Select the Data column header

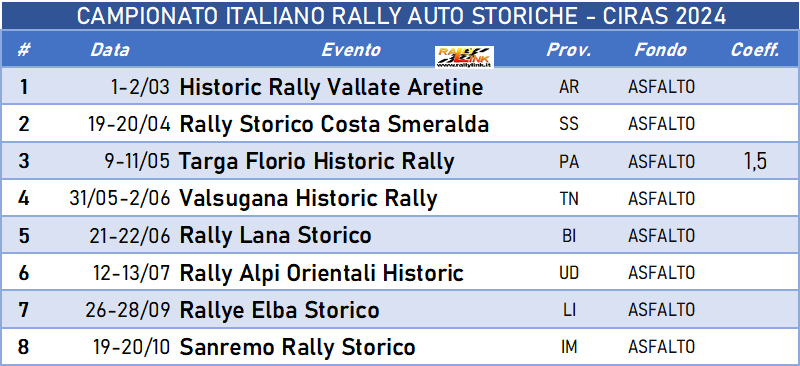click(110, 50)
